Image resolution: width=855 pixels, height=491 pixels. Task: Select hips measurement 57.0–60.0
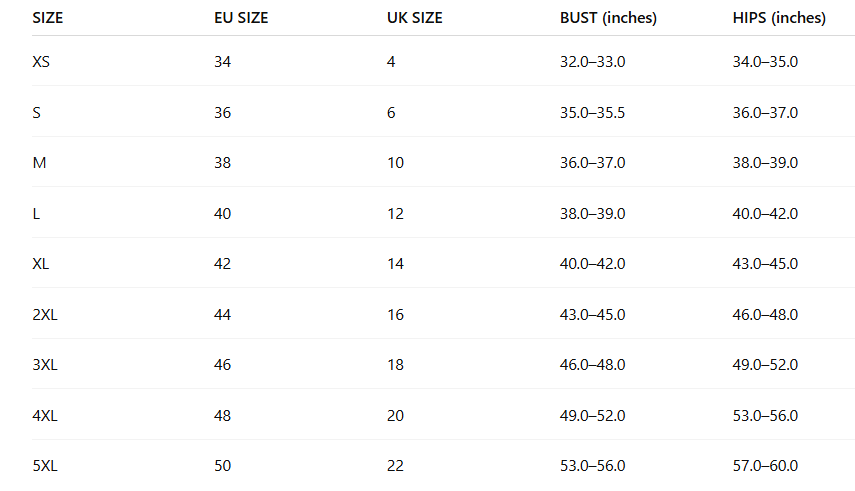[765, 466]
